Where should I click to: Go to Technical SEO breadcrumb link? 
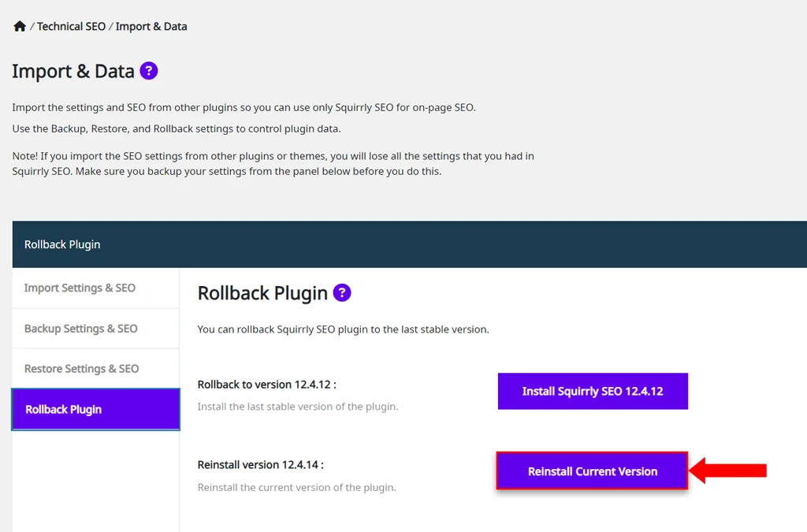[x=71, y=26]
